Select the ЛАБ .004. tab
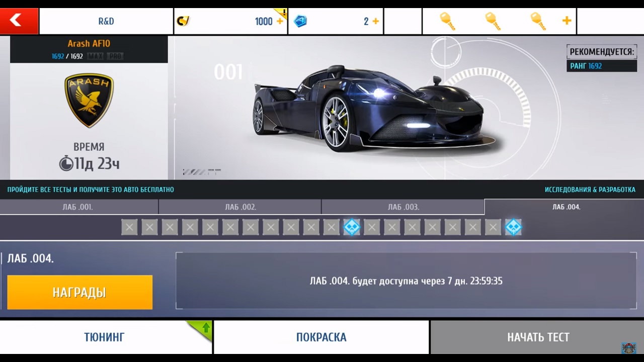This screenshot has height=362, width=644. pyautogui.click(x=566, y=207)
